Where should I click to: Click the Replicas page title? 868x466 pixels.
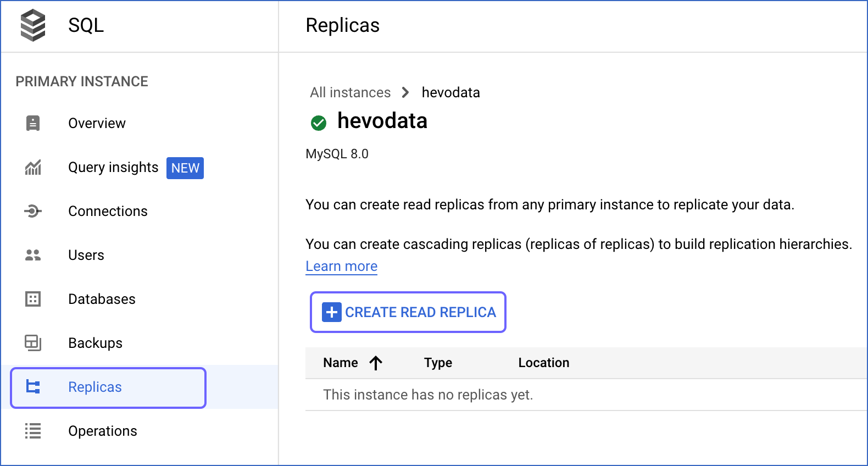coord(342,25)
